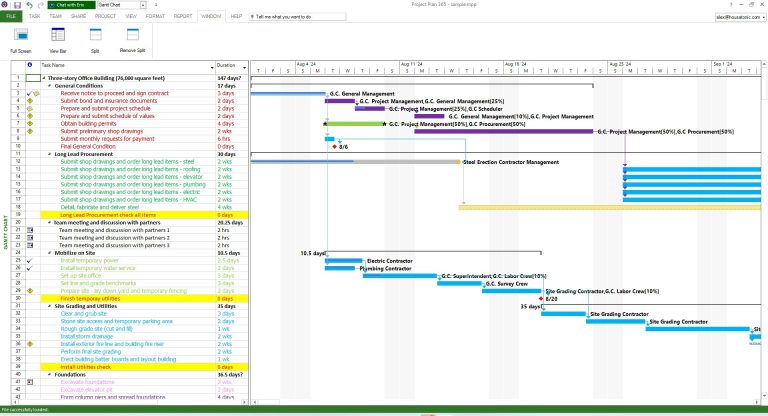Click the indicator icon in row 6
The height and width of the screenshot is (416, 768).
point(30,116)
